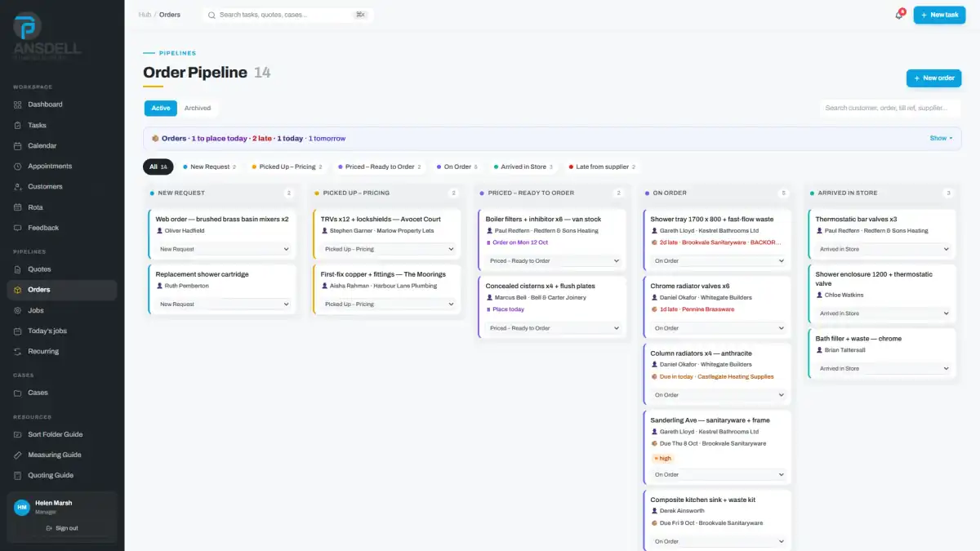Click the Quotes icon in the sidebar
This screenshot has width=980, height=551.
[x=19, y=269]
